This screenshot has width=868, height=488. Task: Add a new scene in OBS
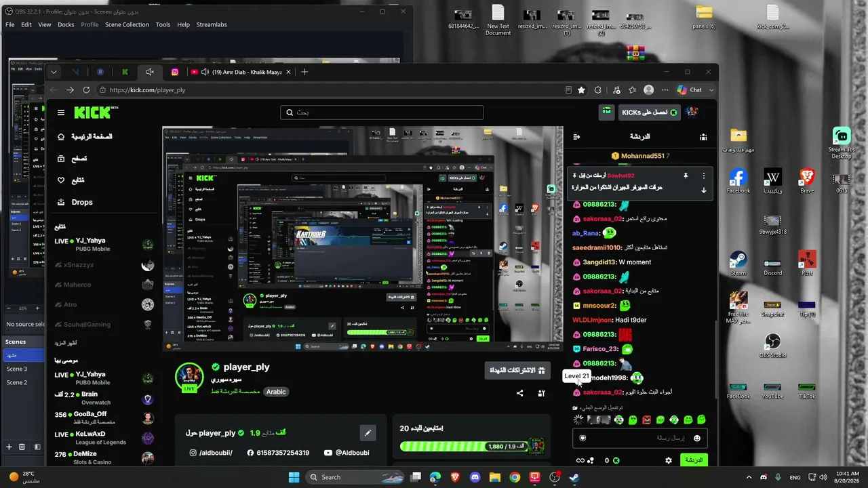[9, 447]
